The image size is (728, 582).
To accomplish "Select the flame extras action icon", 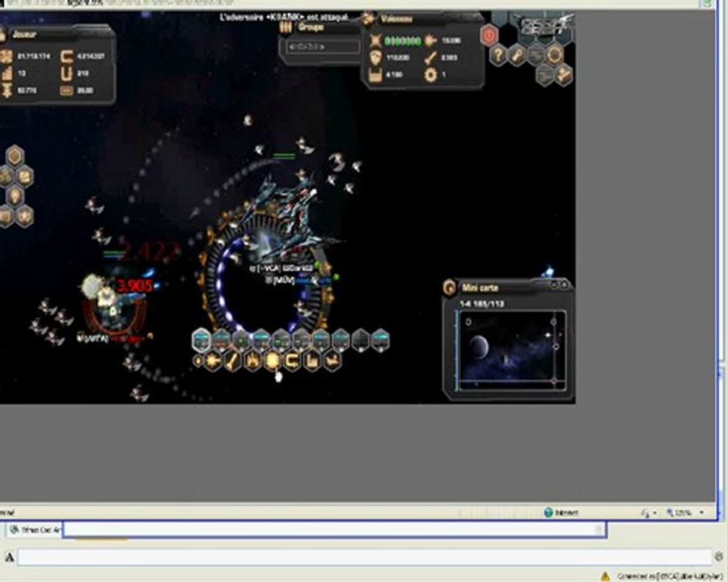I will [252, 361].
